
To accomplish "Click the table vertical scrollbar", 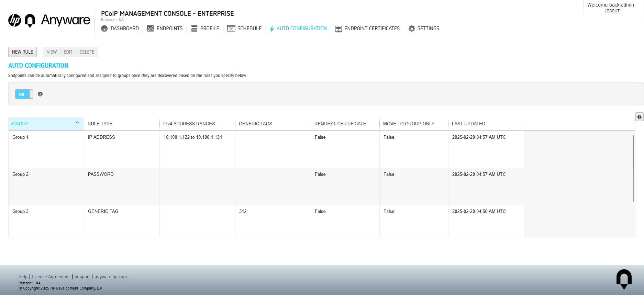I will pyautogui.click(x=633, y=168).
